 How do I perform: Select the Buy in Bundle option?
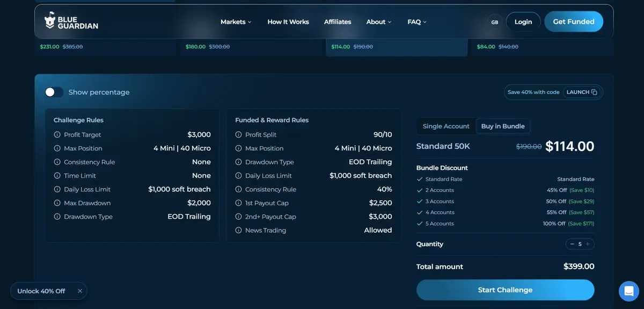tap(503, 126)
